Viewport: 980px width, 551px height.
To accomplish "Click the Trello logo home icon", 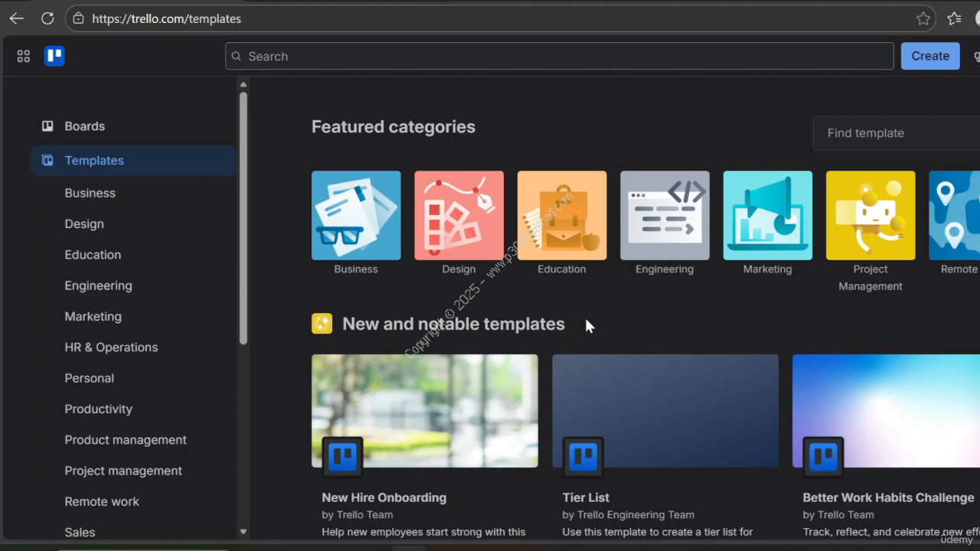I will click(54, 56).
